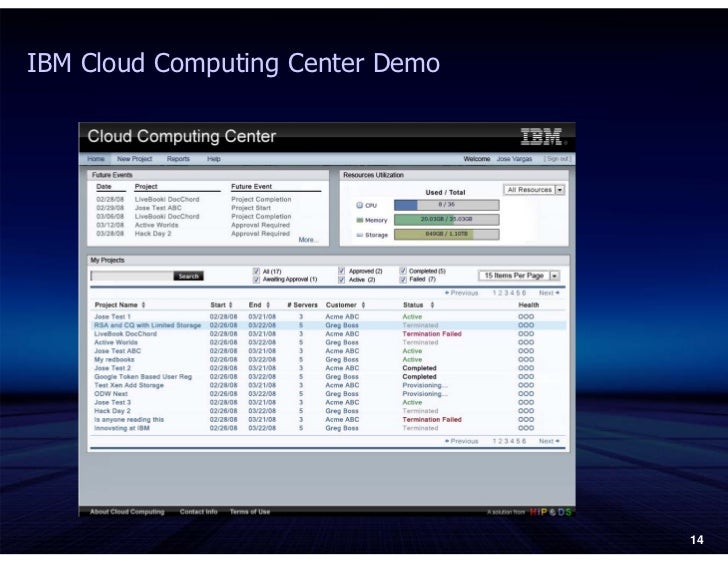Click the top Previous pagination link

pyautogui.click(x=462, y=293)
